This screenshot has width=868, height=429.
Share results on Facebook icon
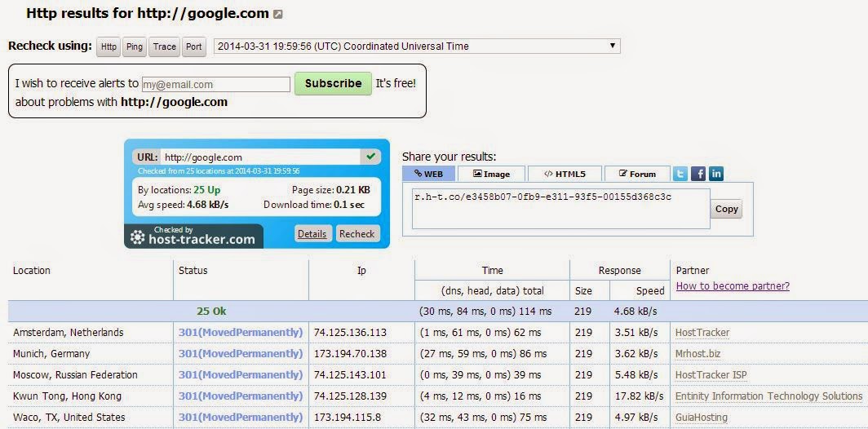(698, 174)
